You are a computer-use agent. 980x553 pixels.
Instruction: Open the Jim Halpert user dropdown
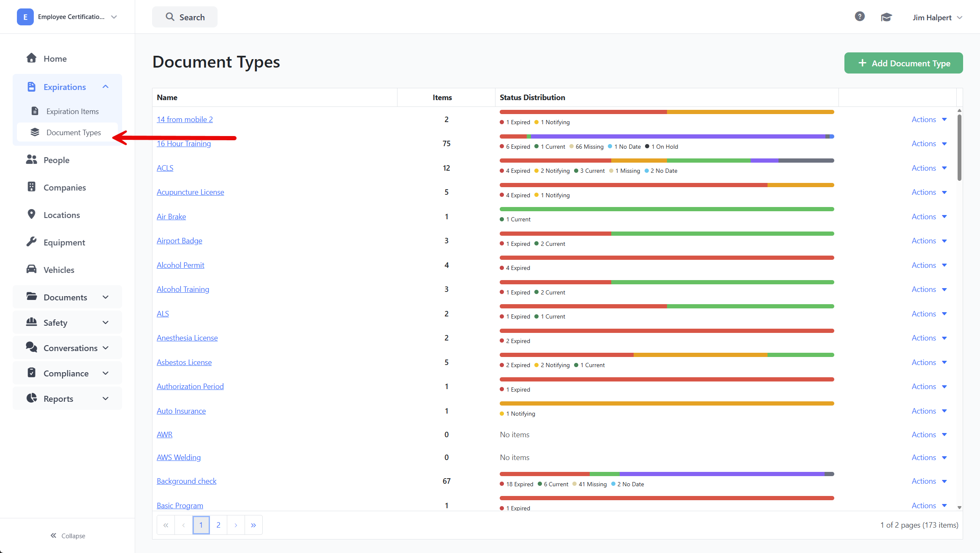937,17
